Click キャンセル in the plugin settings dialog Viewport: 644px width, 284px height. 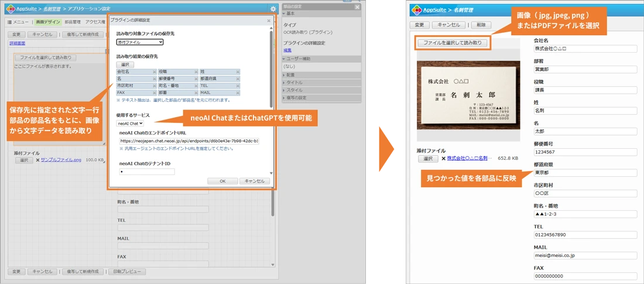[x=254, y=182]
